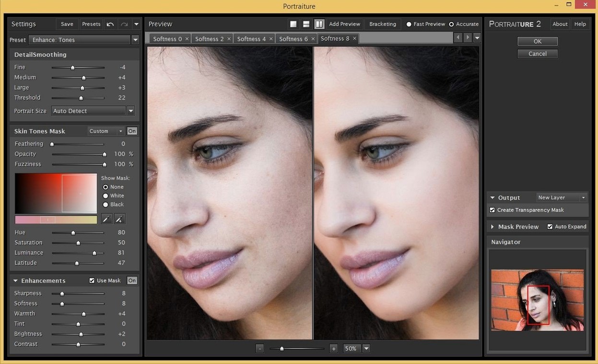The width and height of the screenshot is (598, 364).
Task: Open the zoom percentage dropdown arrow
Action: [366, 349]
